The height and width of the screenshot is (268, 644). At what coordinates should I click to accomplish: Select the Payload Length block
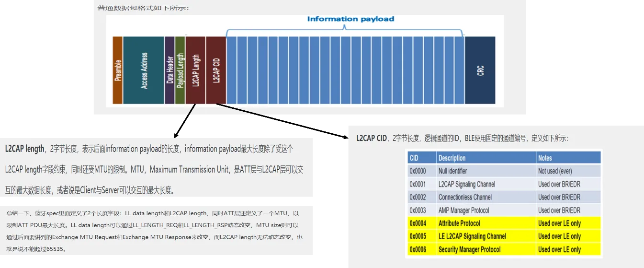[x=180, y=70]
